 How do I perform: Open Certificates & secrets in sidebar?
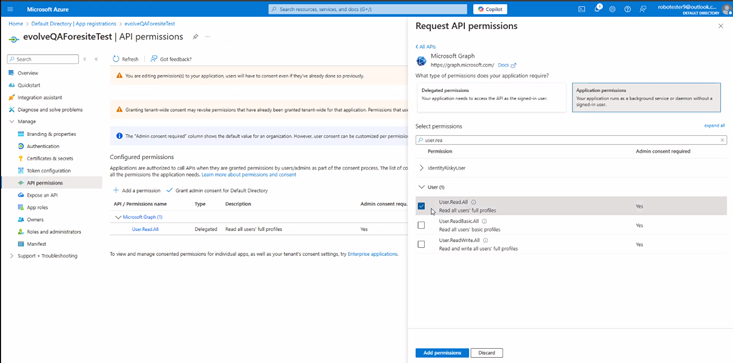click(x=50, y=158)
